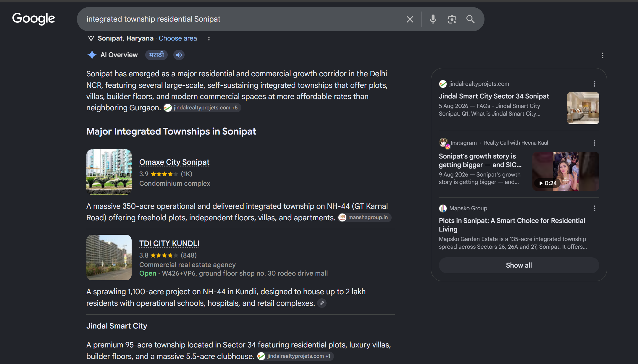Click the magnifying glass search icon

point(470,19)
